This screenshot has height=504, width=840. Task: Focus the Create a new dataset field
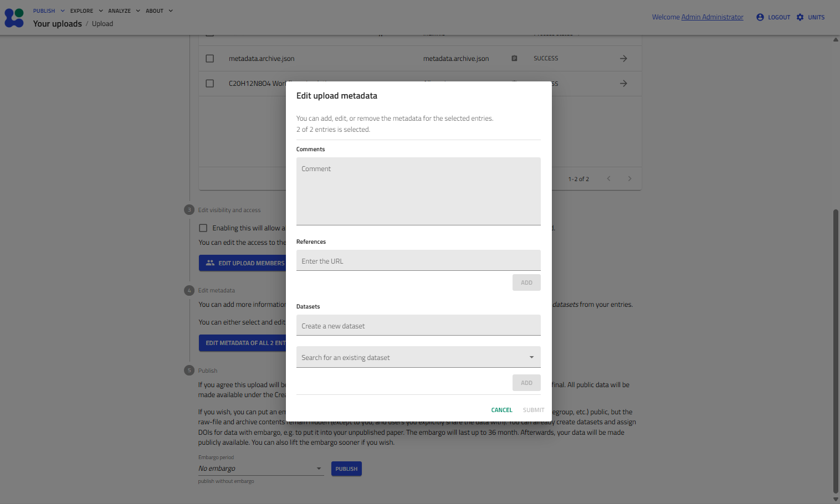[418, 325]
